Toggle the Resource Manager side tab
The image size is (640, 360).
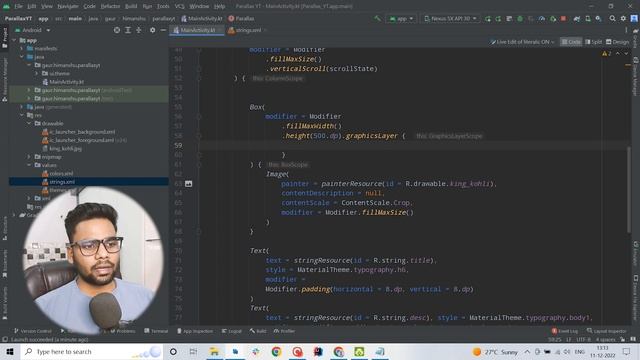pos(4,79)
